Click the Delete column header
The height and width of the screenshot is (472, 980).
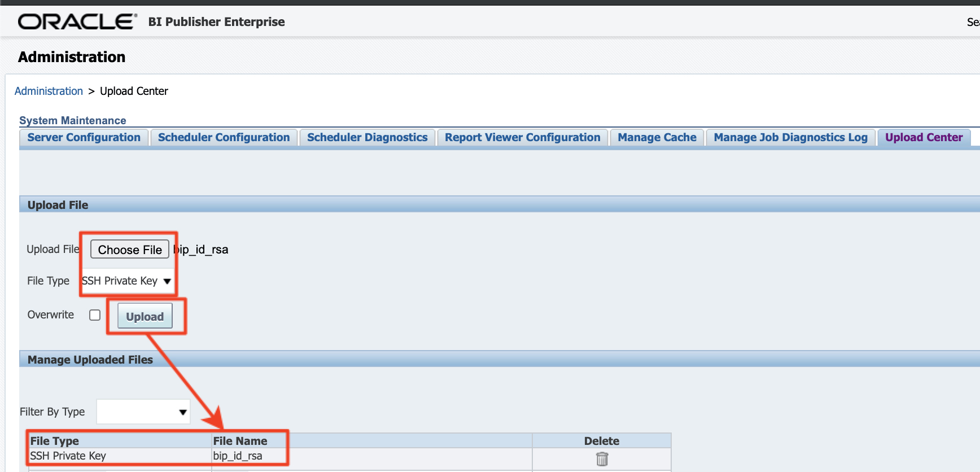602,441
